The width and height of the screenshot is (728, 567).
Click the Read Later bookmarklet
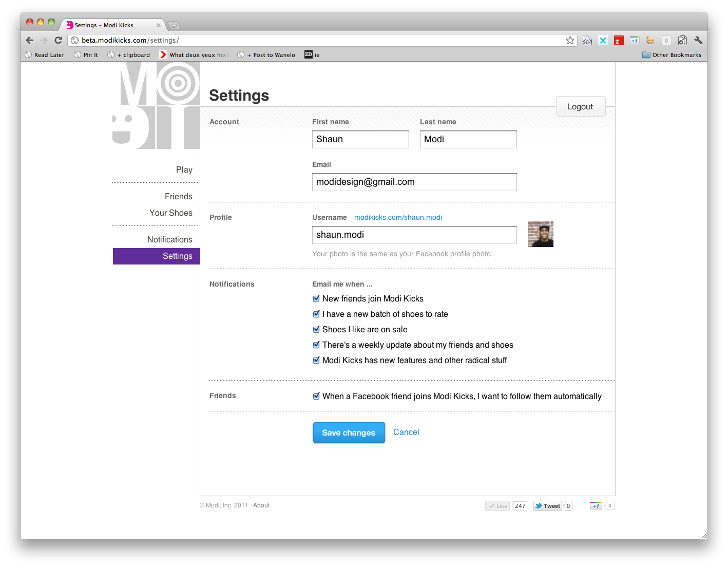[x=45, y=55]
